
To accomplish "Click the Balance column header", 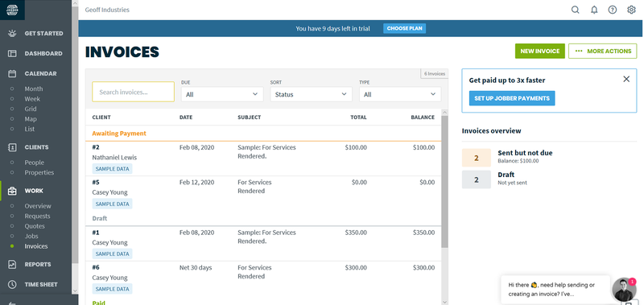I will [423, 117].
